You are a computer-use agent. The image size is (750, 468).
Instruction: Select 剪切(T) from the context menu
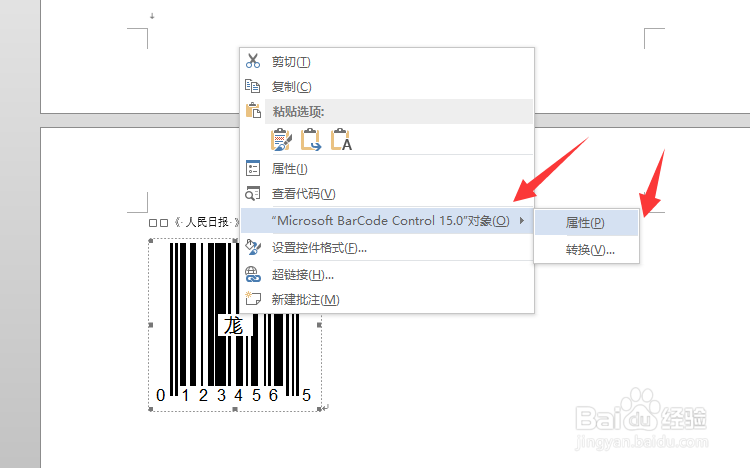[x=386, y=62]
